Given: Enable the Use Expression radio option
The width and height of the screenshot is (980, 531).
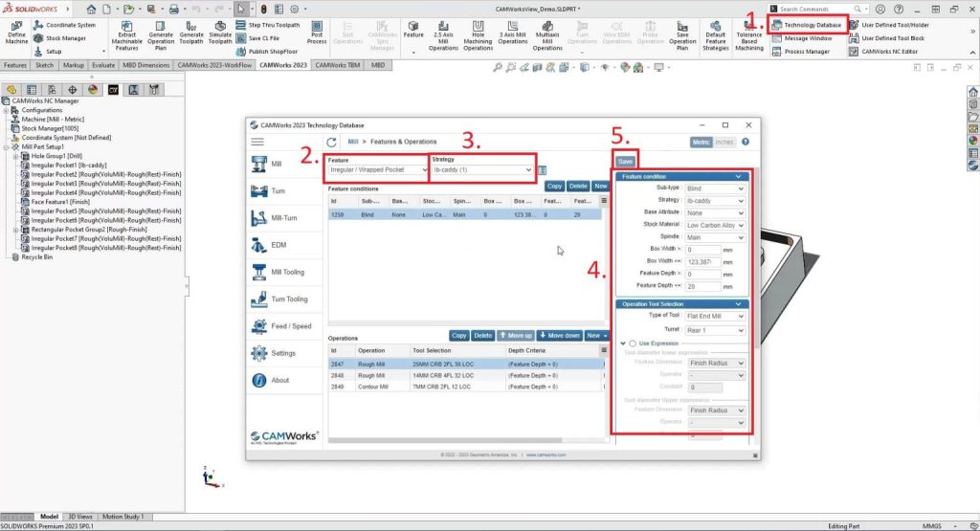Looking at the screenshot, I should [633, 343].
